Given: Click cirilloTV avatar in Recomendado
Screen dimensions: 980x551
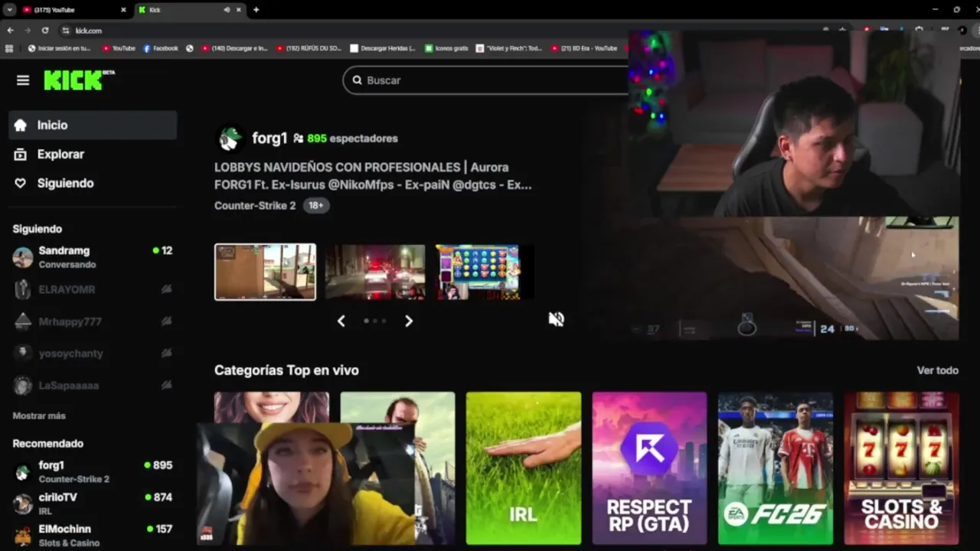Looking at the screenshot, I should [x=23, y=504].
